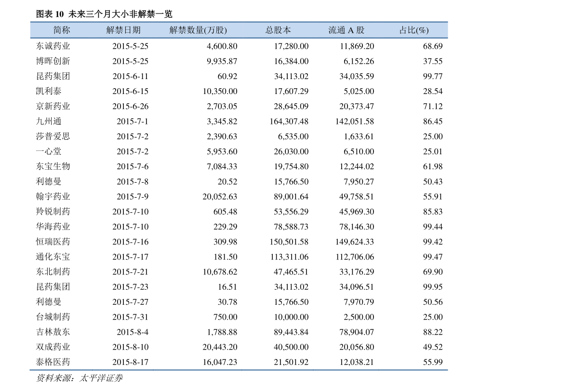Select the company name 双成药业
The width and height of the screenshot is (574, 392).
[x=53, y=347]
